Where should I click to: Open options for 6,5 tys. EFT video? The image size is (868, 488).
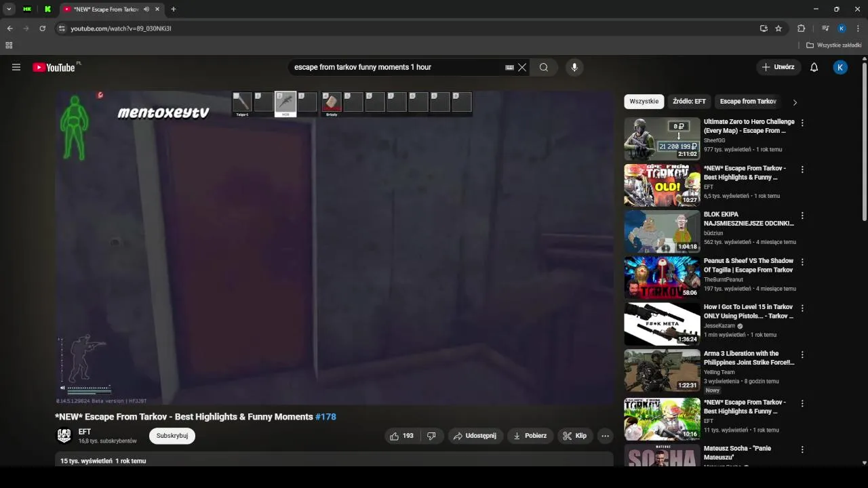[x=802, y=169]
